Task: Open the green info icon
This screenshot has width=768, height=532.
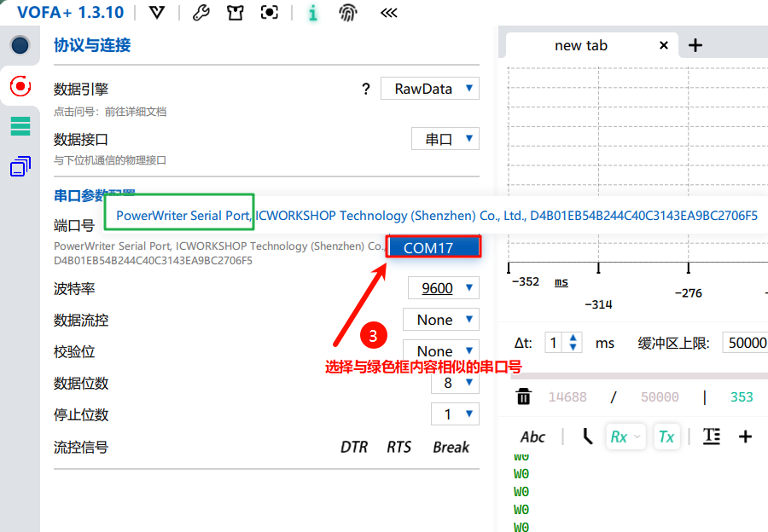Action: click(x=313, y=13)
